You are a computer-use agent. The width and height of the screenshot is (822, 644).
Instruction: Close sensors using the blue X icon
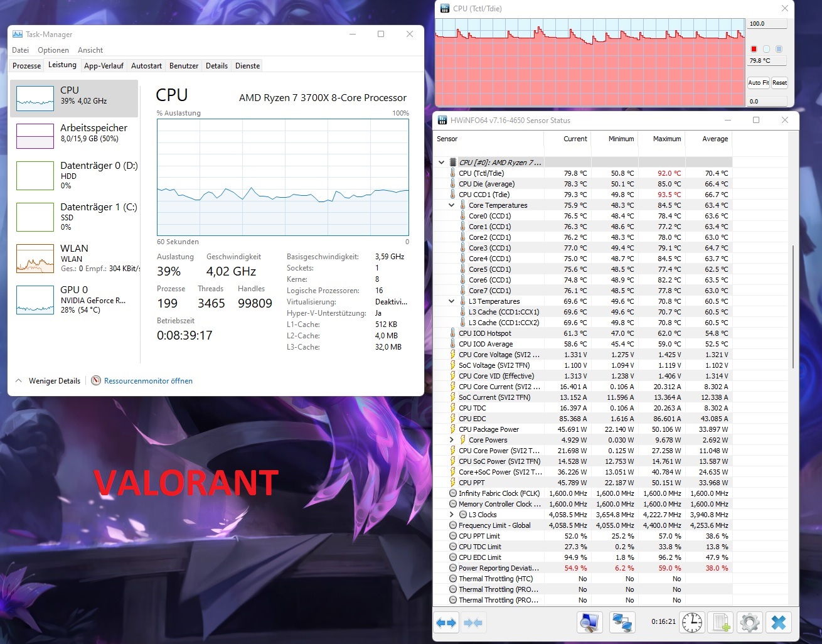(779, 623)
